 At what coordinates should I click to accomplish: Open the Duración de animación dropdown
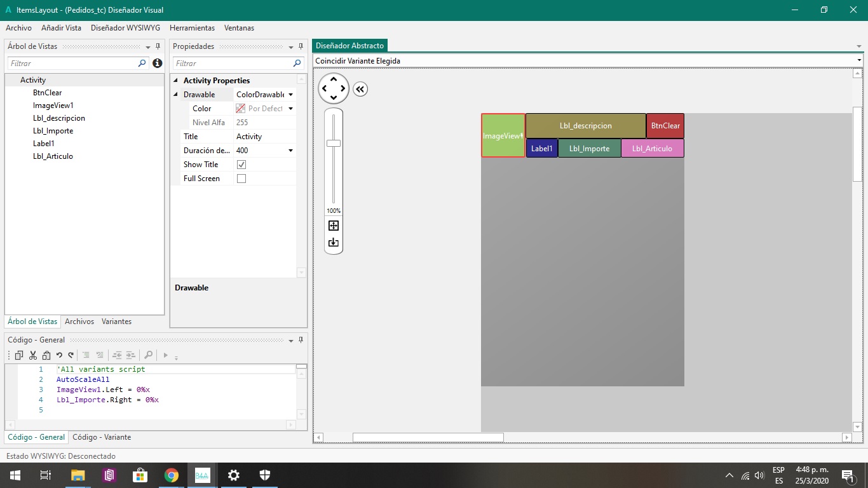pyautogui.click(x=290, y=151)
